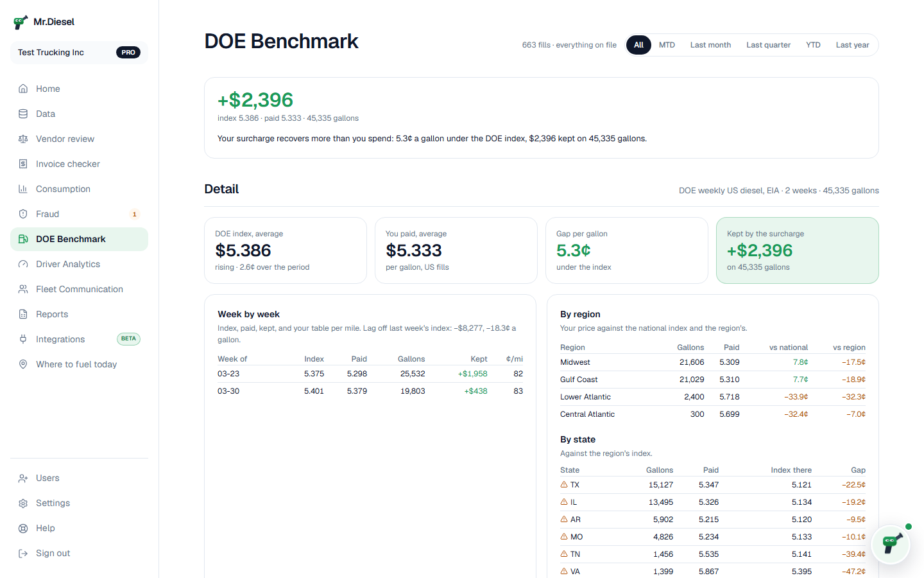Image resolution: width=924 pixels, height=578 pixels.
Task: Open Where to fuel today pin icon
Action: [23, 364]
